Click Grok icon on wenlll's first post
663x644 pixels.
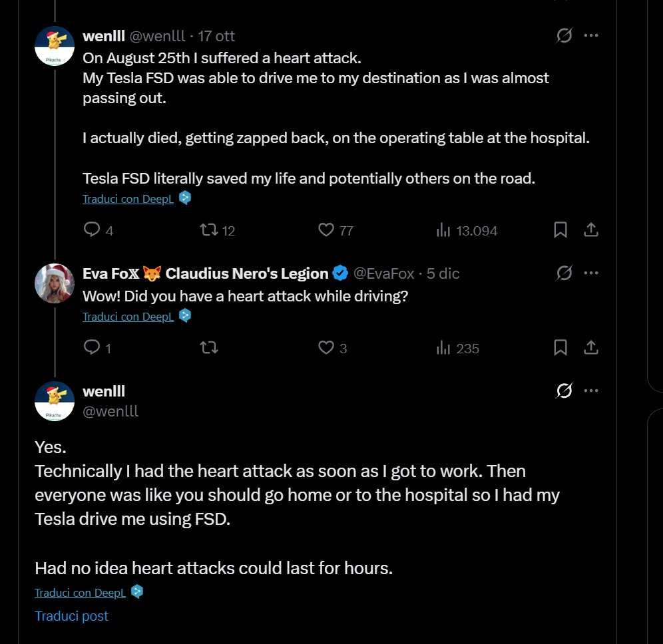pos(564,36)
